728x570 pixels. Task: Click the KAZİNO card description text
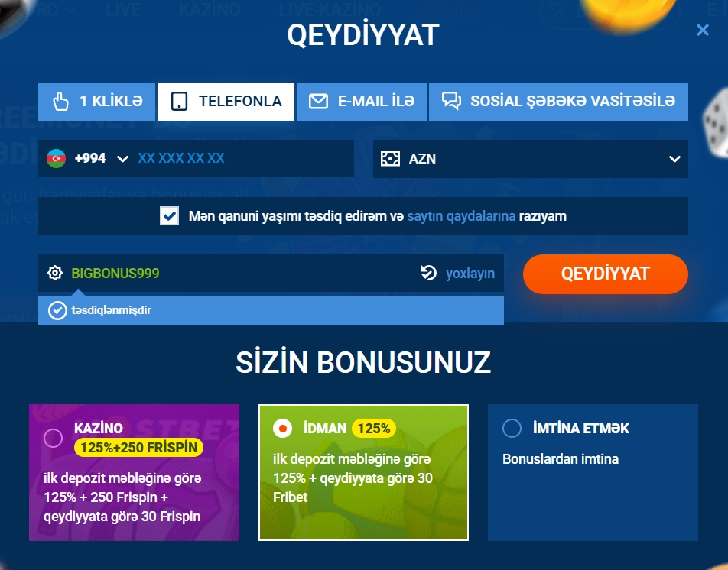point(122,497)
